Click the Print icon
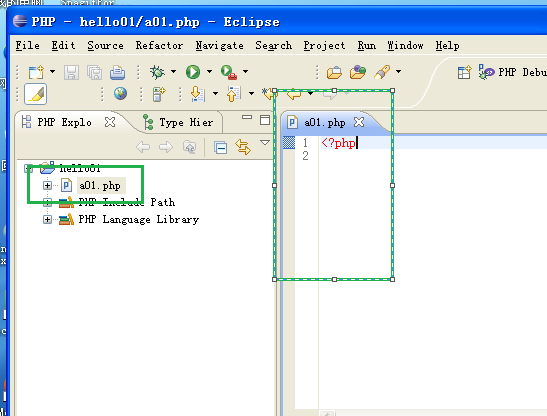Screen dimensions: 547x416 pos(118,73)
